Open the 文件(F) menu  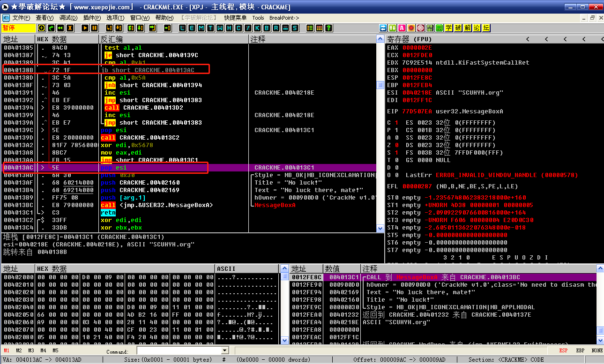click(21, 18)
